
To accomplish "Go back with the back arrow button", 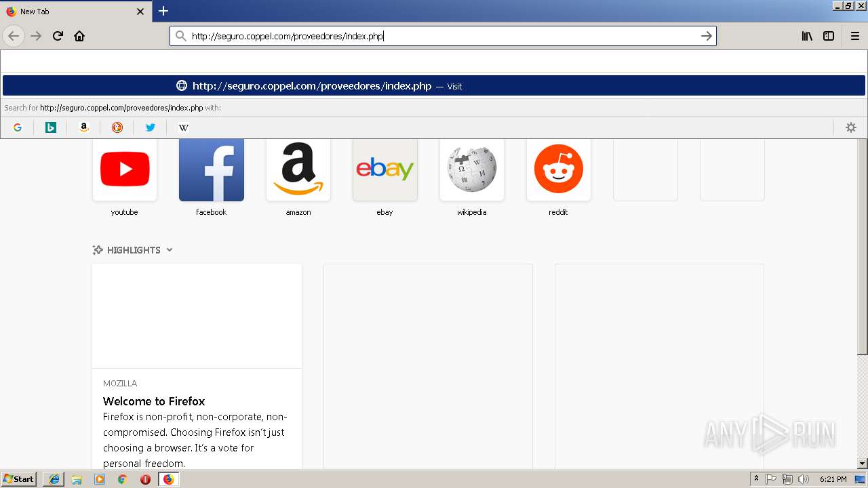I will click(x=14, y=36).
